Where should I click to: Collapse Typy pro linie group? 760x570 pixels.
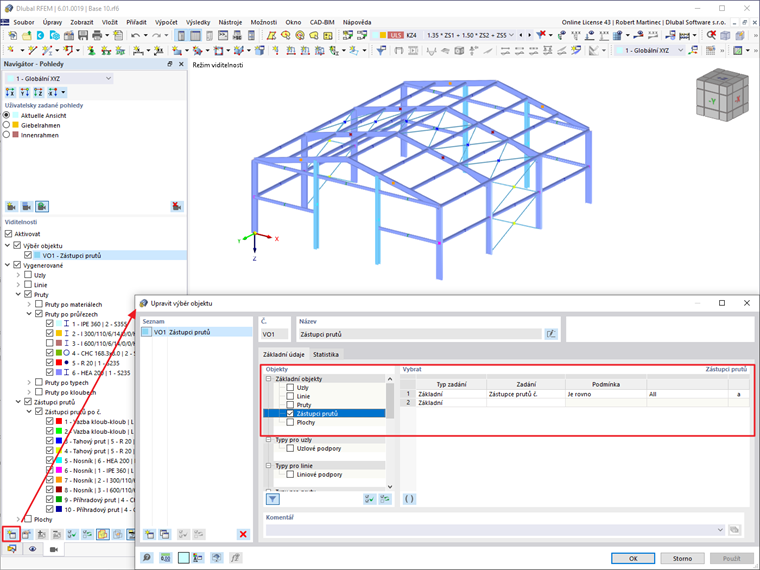click(x=269, y=465)
